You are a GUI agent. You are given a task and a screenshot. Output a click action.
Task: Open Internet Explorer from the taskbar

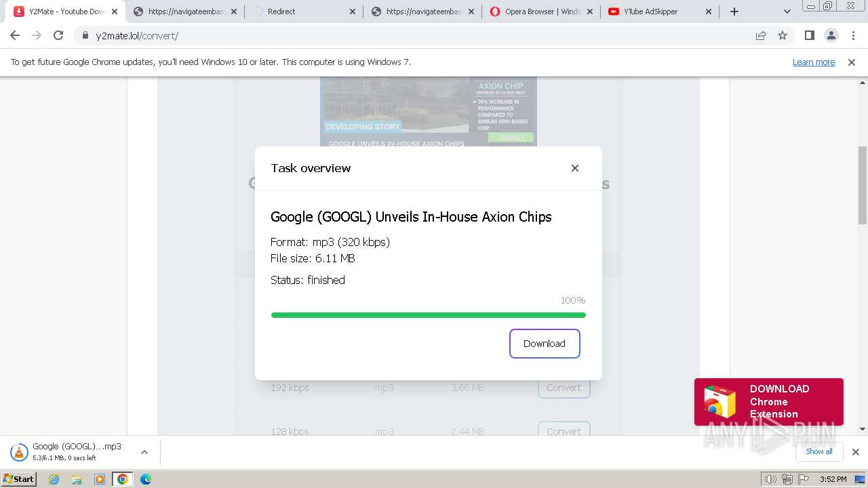pos(54,479)
